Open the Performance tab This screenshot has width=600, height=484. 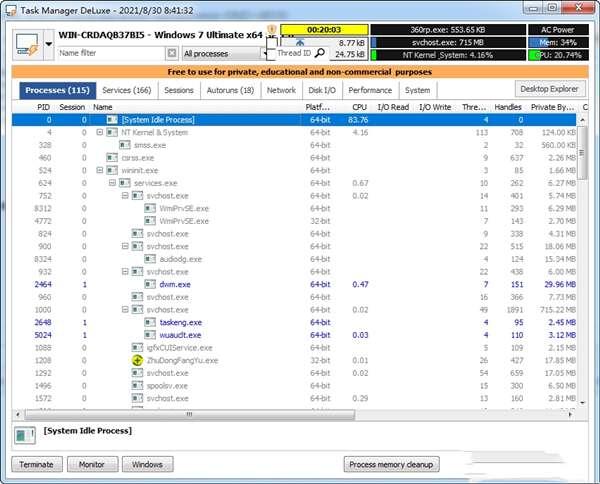point(370,90)
